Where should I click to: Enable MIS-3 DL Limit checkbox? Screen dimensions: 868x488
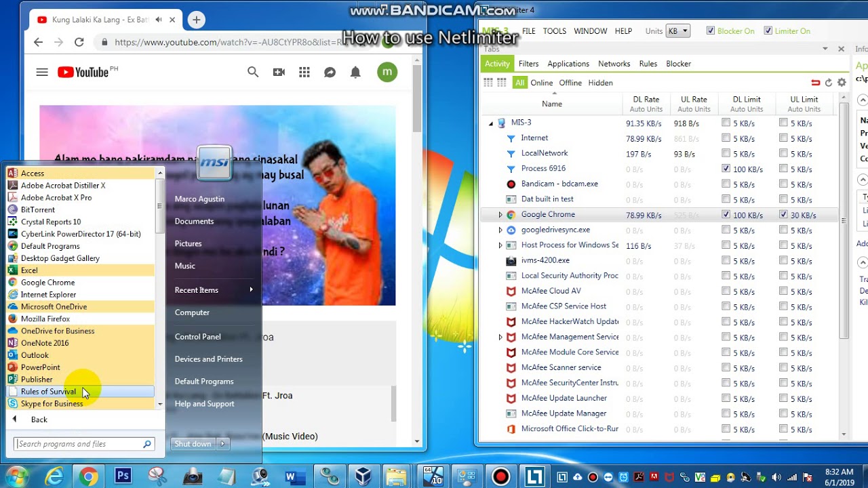click(726, 123)
